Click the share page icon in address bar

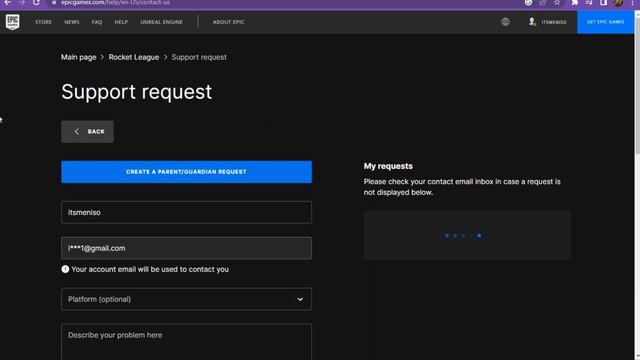pyautogui.click(x=542, y=2)
